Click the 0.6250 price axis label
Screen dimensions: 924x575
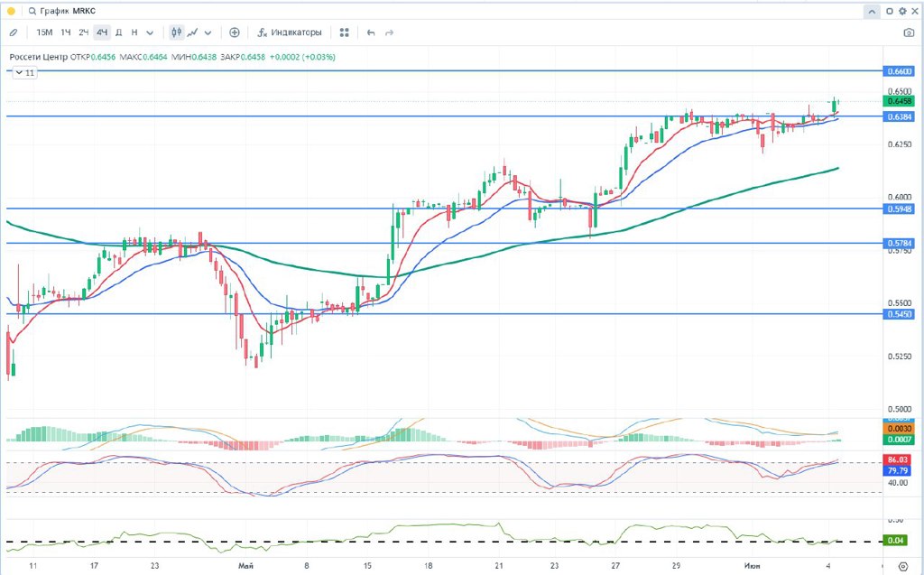pos(900,144)
